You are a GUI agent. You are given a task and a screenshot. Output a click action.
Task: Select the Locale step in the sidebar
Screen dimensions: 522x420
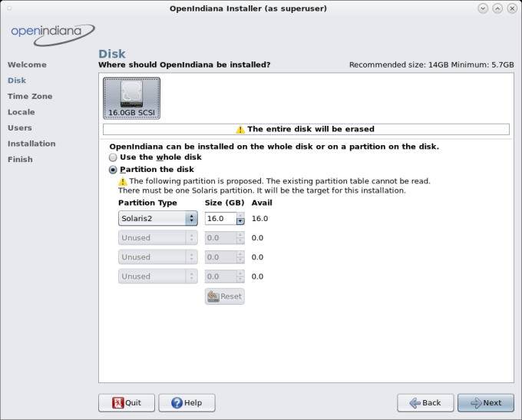click(x=21, y=112)
